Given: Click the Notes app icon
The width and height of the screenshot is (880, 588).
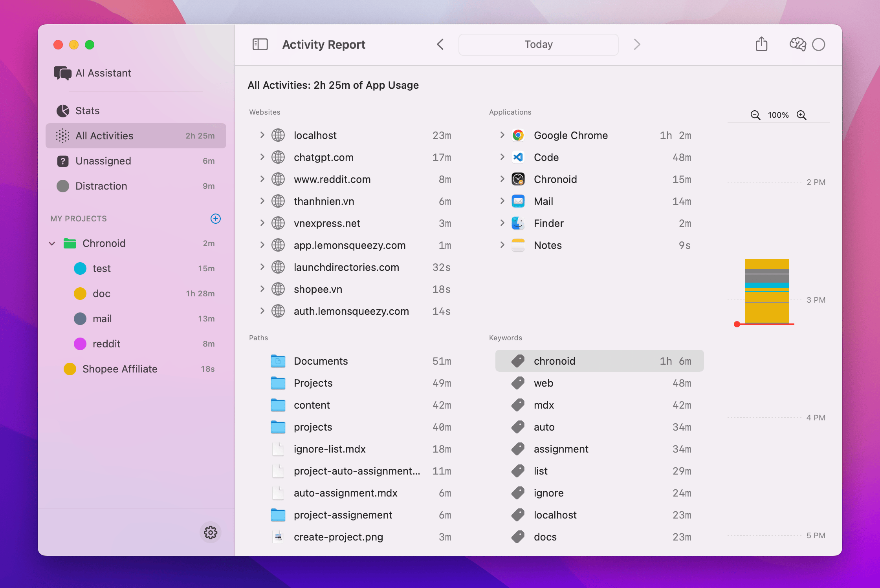Looking at the screenshot, I should pyautogui.click(x=518, y=245).
